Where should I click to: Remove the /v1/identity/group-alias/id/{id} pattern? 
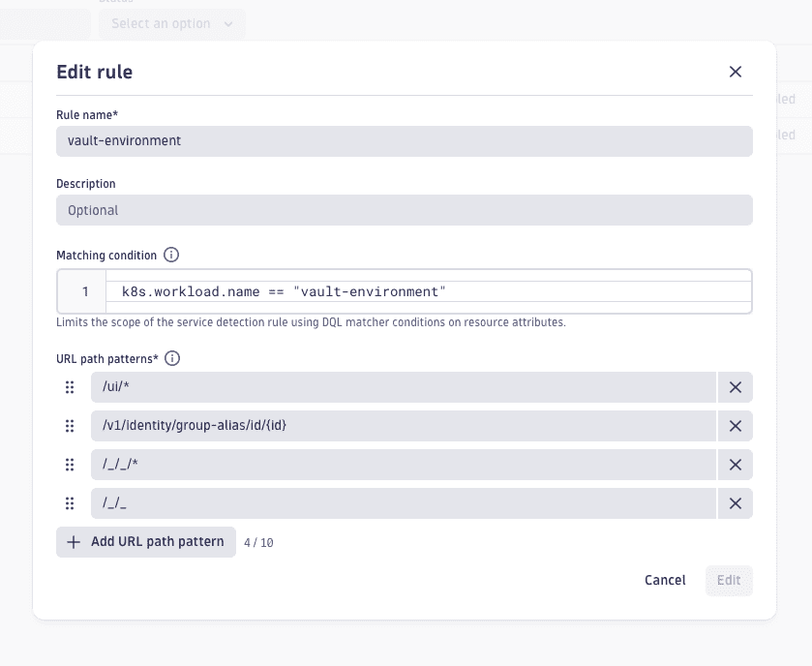(x=735, y=426)
